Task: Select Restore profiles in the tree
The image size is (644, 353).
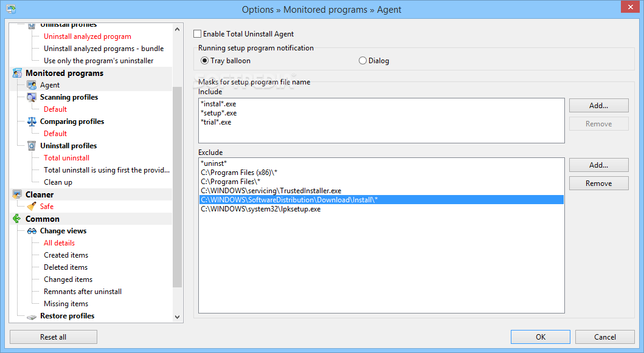Action: (x=68, y=316)
